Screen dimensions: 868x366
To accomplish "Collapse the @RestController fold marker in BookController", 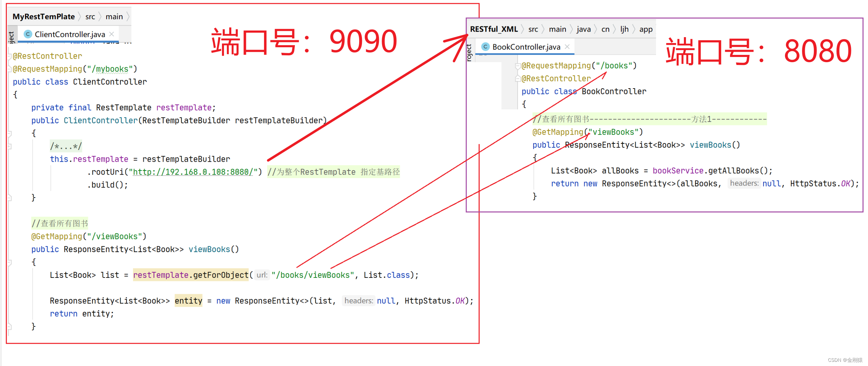I will pos(518,79).
